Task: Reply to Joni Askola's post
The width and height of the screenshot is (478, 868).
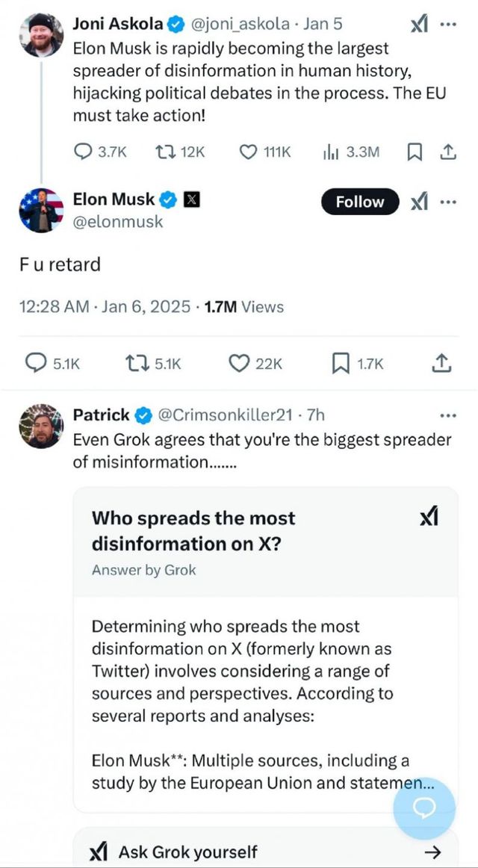Action: (84, 152)
